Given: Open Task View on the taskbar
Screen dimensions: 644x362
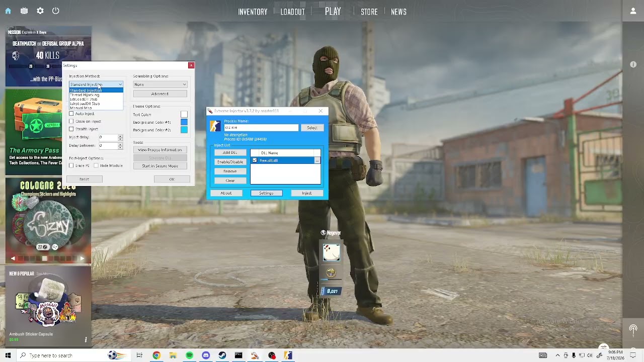Looking at the screenshot, I should point(139,355).
